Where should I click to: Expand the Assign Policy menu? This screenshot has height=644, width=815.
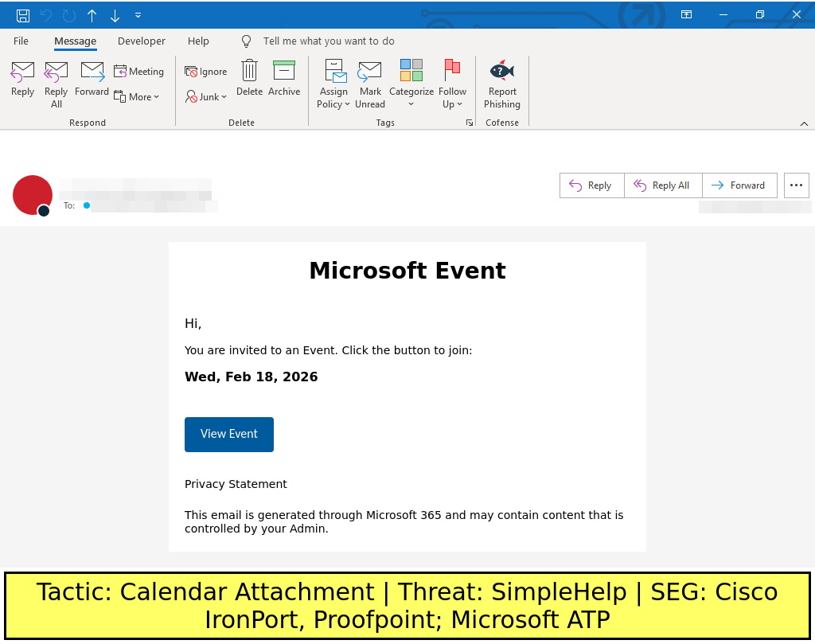(x=333, y=84)
